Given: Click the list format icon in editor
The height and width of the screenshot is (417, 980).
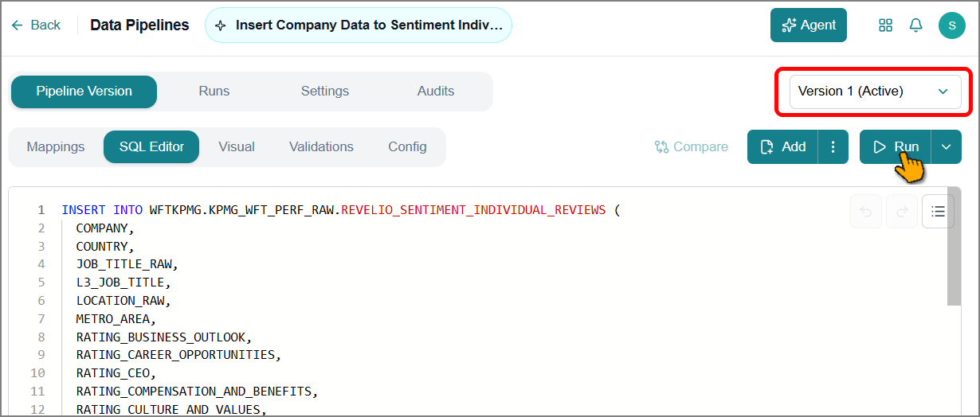Looking at the screenshot, I should coord(939,212).
